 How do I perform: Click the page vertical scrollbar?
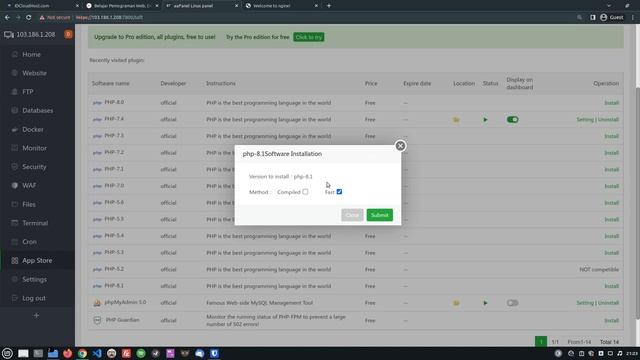coord(638,203)
